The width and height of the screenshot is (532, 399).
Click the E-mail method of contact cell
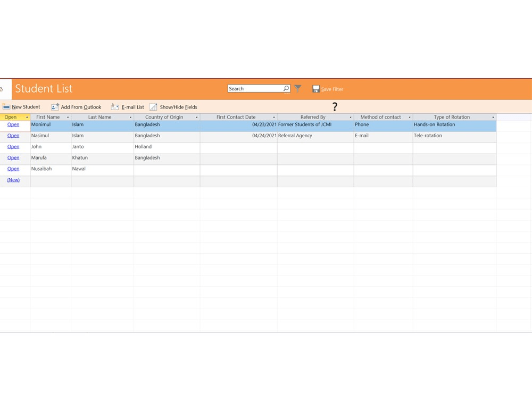[384, 137]
